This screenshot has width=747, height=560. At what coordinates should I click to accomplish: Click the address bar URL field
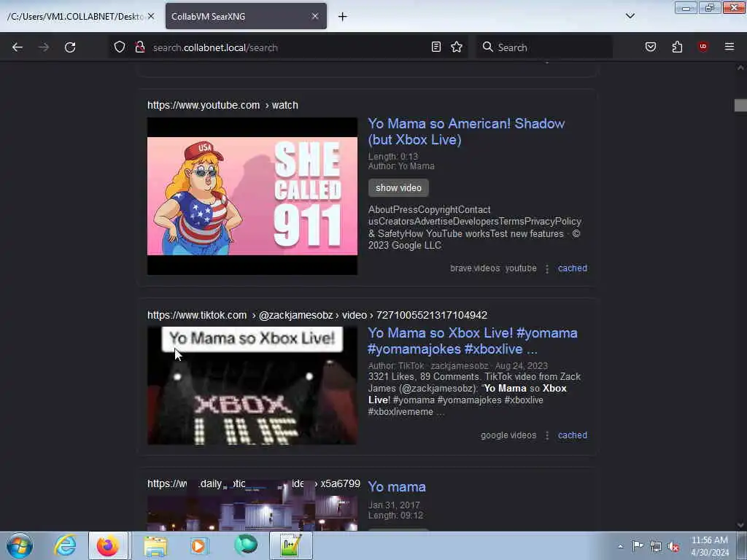pyautogui.click(x=288, y=47)
